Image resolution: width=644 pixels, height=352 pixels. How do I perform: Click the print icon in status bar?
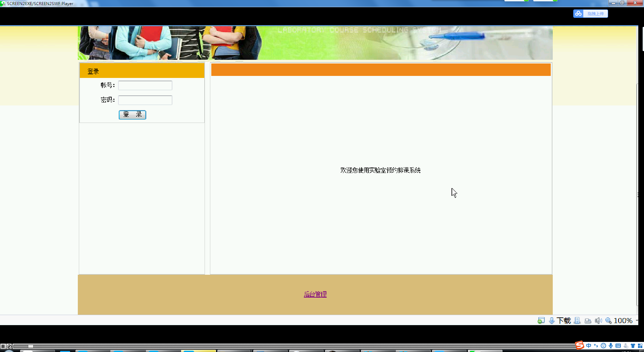pyautogui.click(x=588, y=321)
